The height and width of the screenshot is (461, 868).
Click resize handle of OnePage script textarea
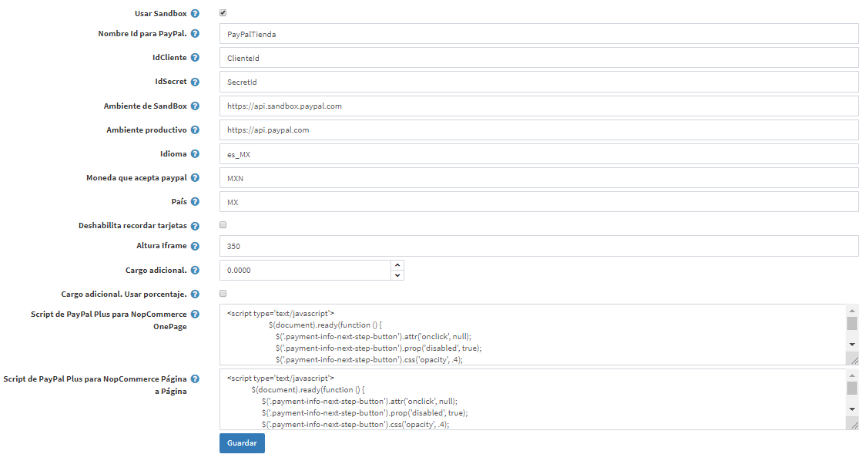click(853, 359)
